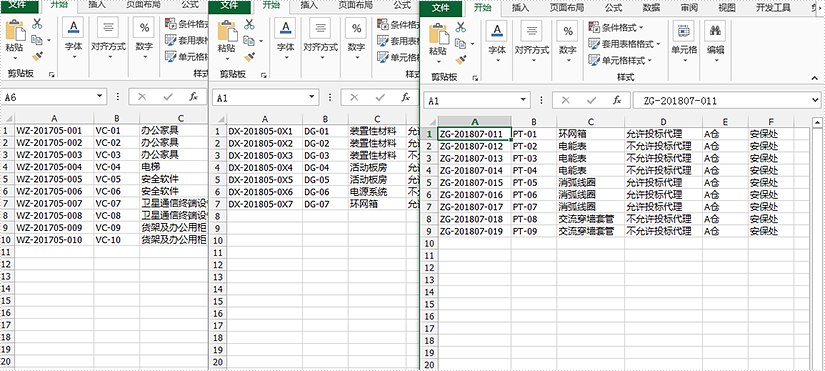Click Format Painter brush in middle window
This screenshot has width=825, height=371.
point(249,56)
